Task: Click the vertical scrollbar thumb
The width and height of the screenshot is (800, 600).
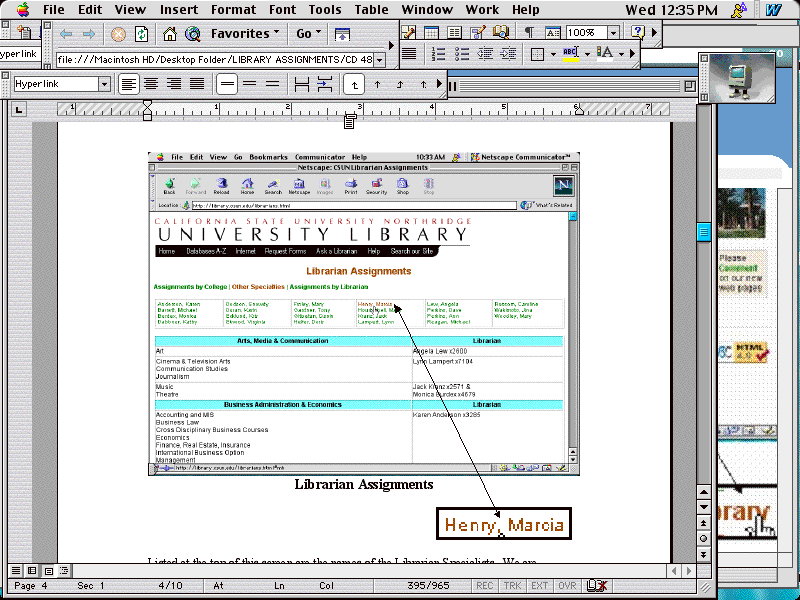Action: (x=704, y=232)
